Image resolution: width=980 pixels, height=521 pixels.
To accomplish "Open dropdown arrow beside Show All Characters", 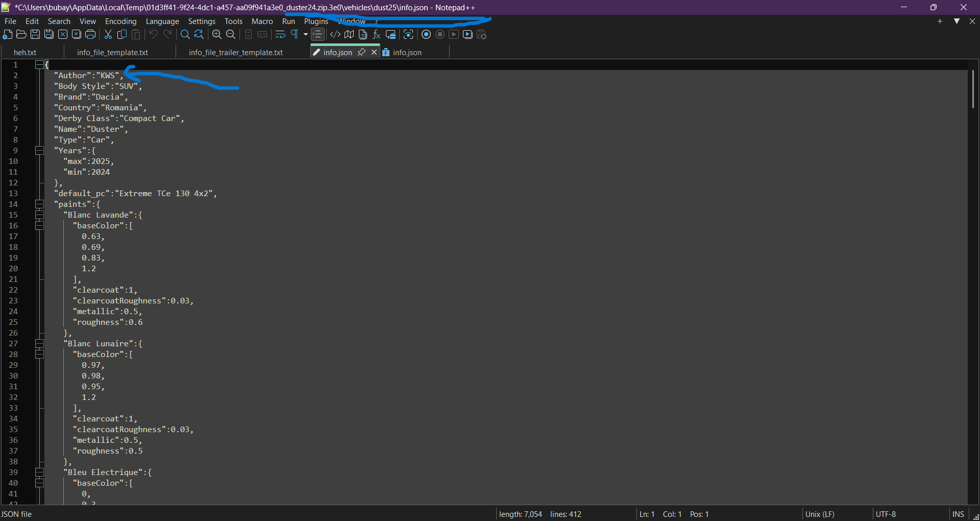I will point(306,35).
